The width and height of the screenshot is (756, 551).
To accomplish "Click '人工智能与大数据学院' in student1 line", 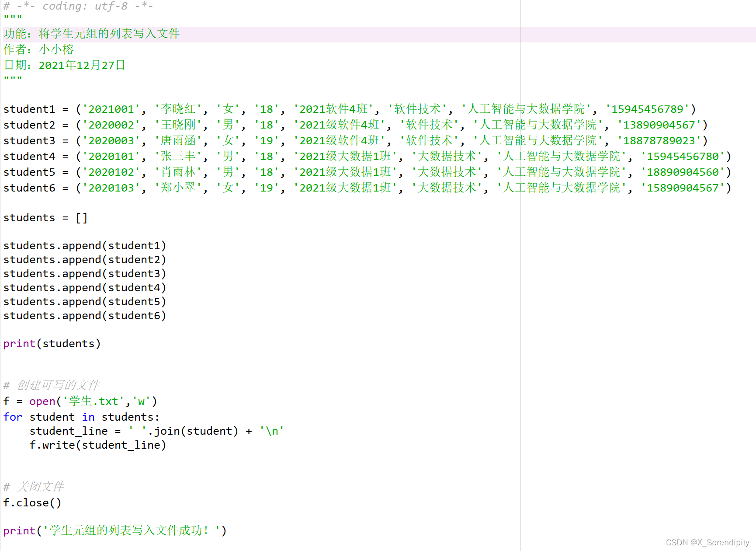I will click(x=526, y=109).
